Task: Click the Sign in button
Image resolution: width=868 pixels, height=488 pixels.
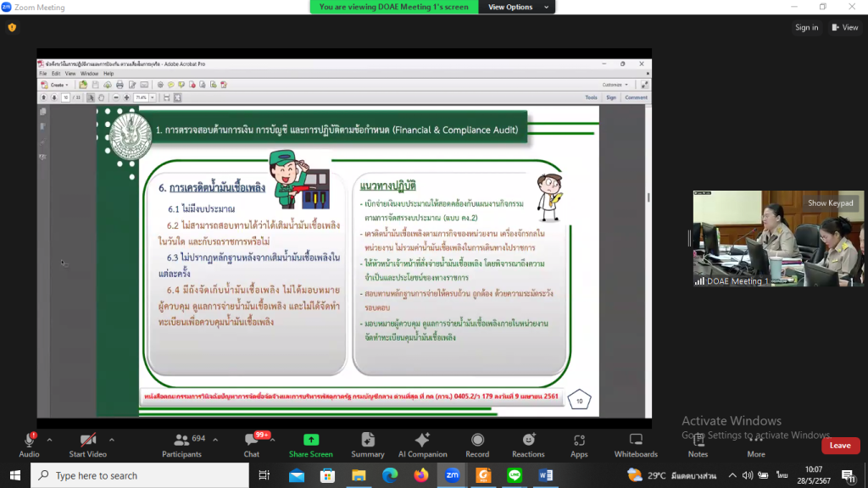Action: click(807, 27)
